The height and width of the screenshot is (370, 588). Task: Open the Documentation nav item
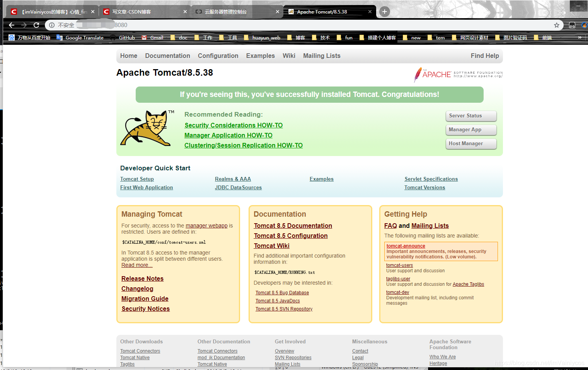[x=167, y=56]
